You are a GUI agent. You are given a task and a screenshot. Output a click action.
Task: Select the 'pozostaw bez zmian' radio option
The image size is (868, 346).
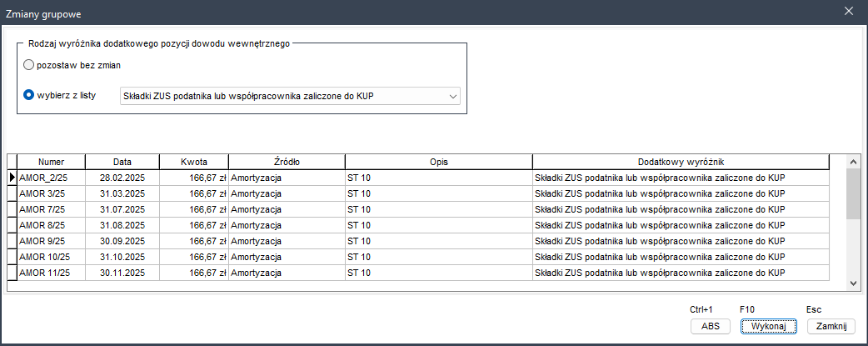point(29,65)
